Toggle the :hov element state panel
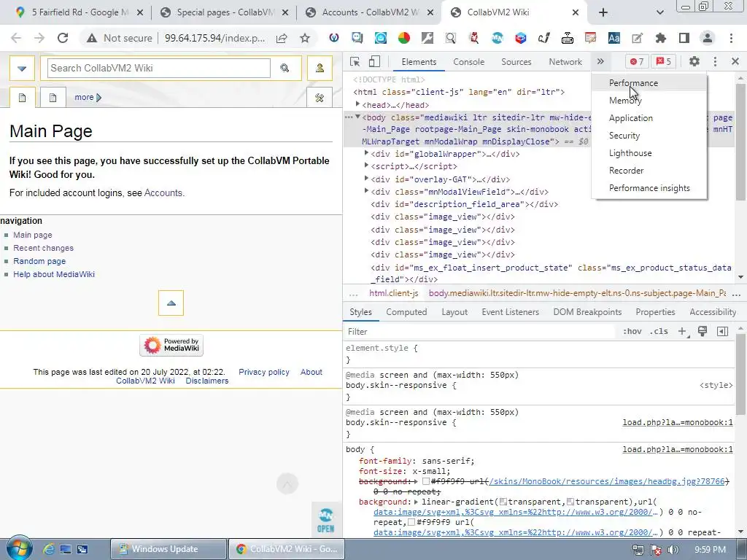 [x=632, y=332]
